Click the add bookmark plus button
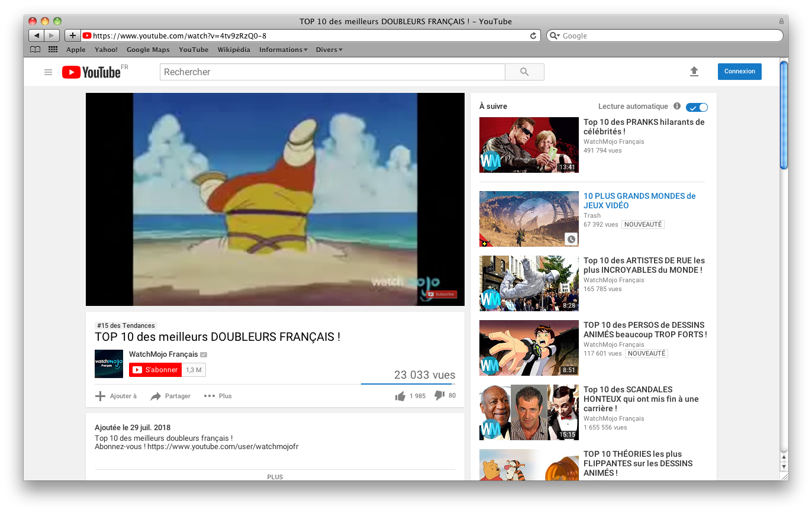The image size is (812, 513). 73,36
